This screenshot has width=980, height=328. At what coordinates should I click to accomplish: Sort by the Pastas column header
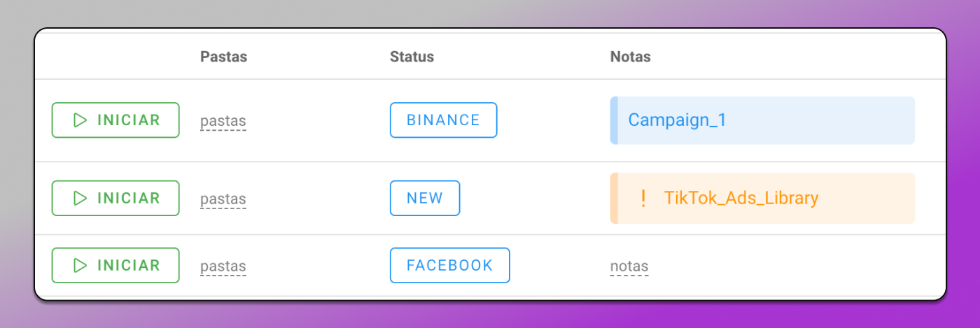coord(223,57)
